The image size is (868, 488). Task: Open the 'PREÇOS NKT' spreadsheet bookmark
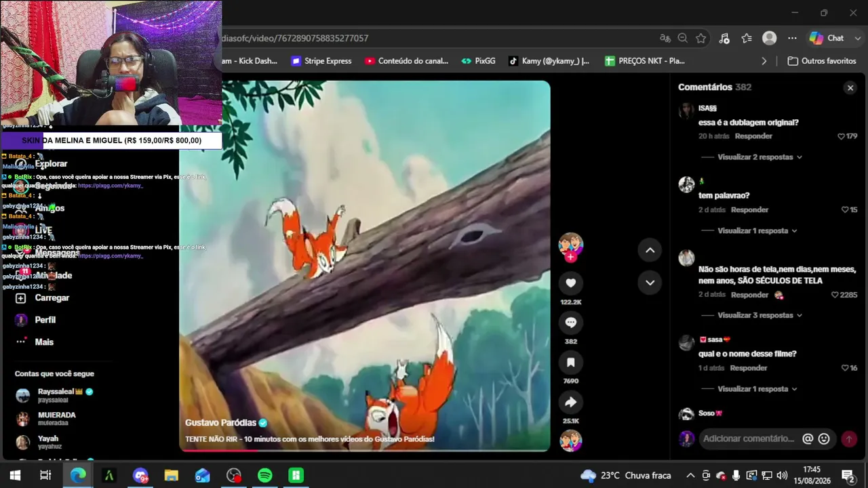(644, 61)
